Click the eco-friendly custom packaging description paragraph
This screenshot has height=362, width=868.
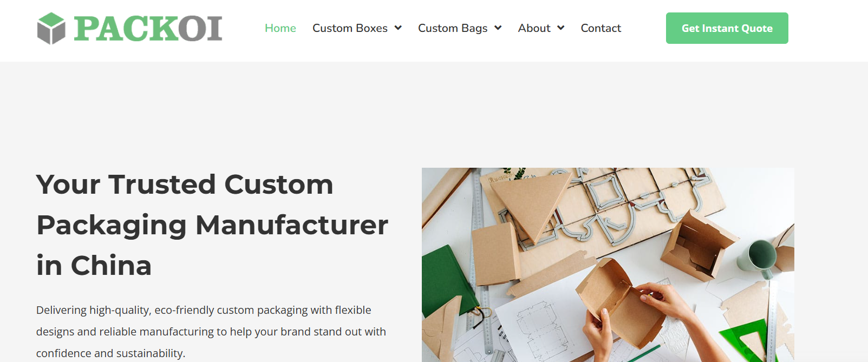pyautogui.click(x=211, y=331)
